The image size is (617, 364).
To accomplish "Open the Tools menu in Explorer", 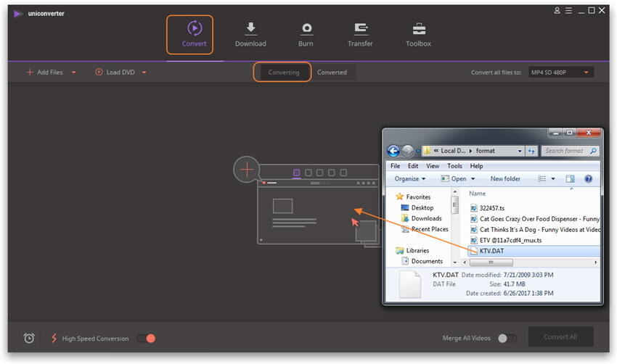I will pos(454,166).
